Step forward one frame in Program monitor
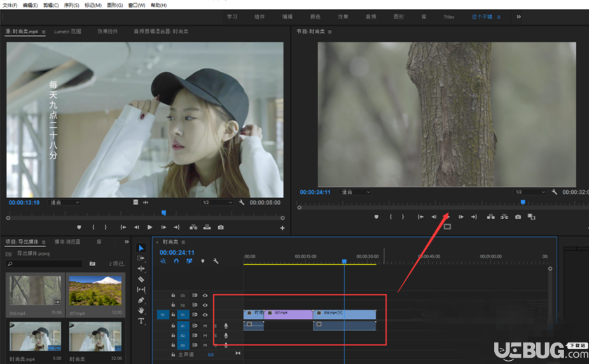Screen dimensions: 589x364 coord(461,217)
